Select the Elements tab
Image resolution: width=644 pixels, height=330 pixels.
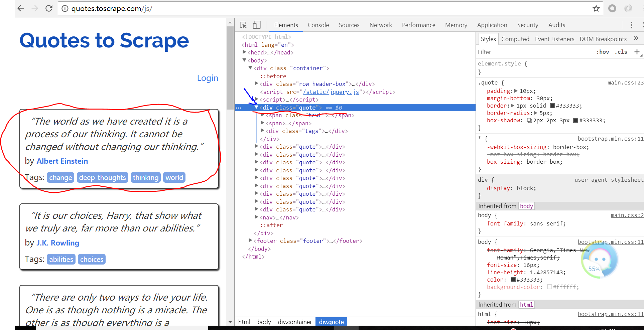tap(286, 25)
